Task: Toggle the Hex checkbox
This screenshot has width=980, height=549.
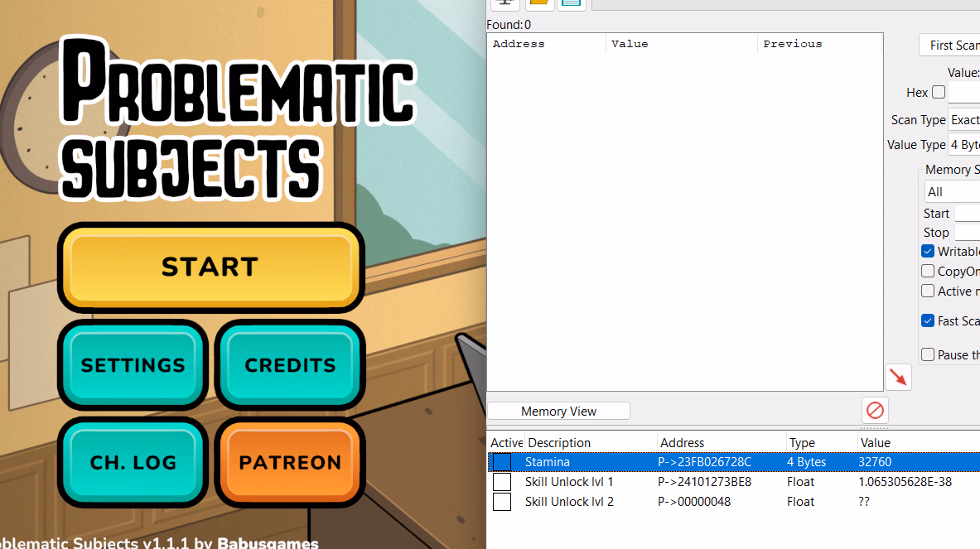Action: tap(938, 92)
